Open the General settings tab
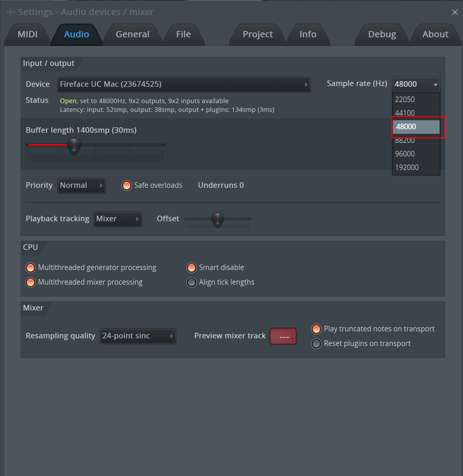463x476 pixels. [x=132, y=34]
